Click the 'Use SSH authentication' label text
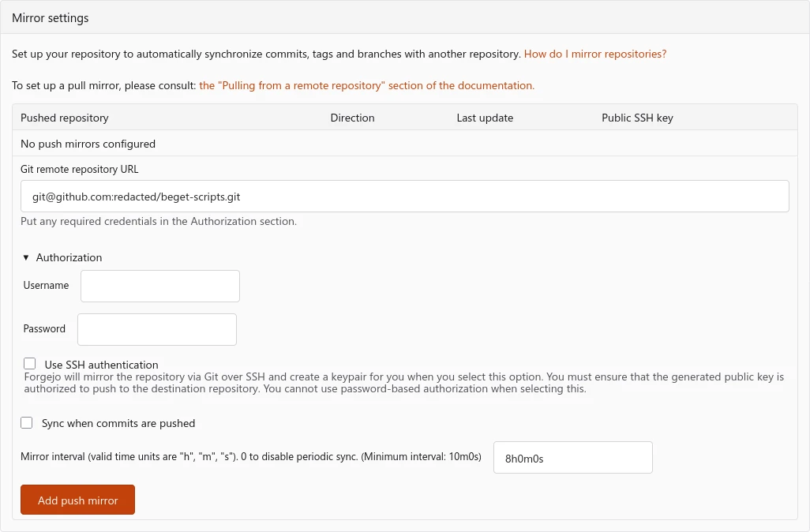810x532 pixels. tap(101, 365)
